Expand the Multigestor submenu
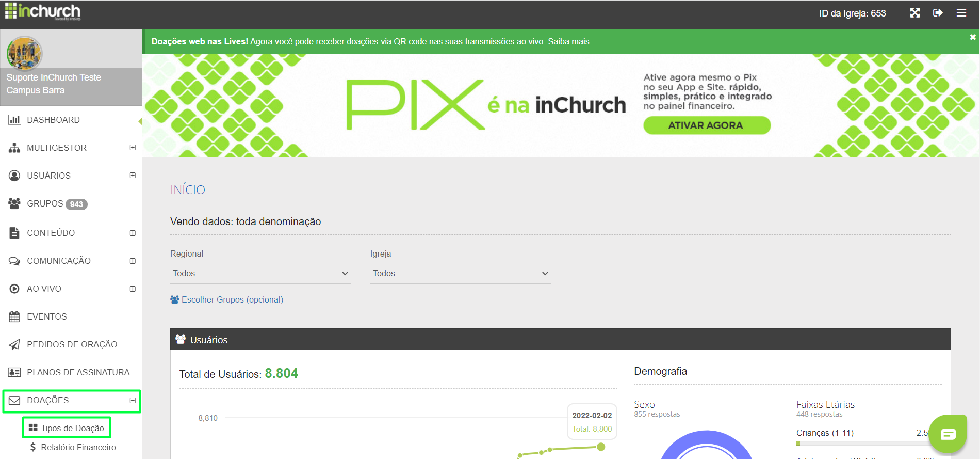980x459 pixels. [x=133, y=148]
